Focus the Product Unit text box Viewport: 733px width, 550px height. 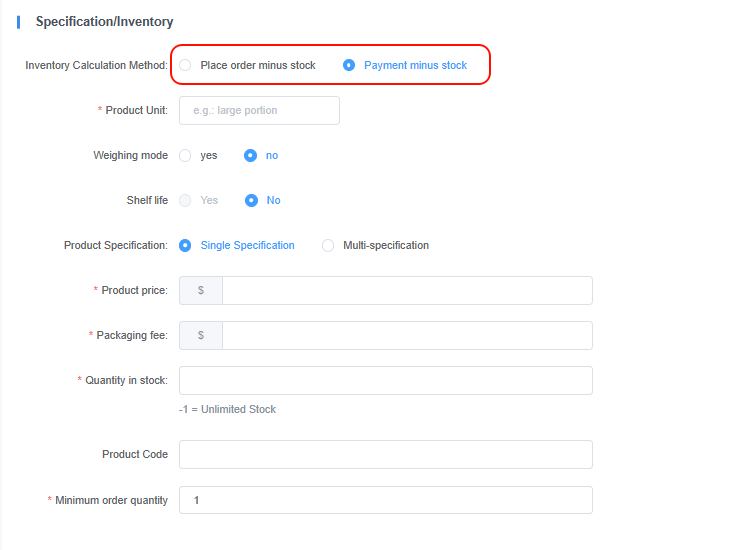(x=259, y=110)
